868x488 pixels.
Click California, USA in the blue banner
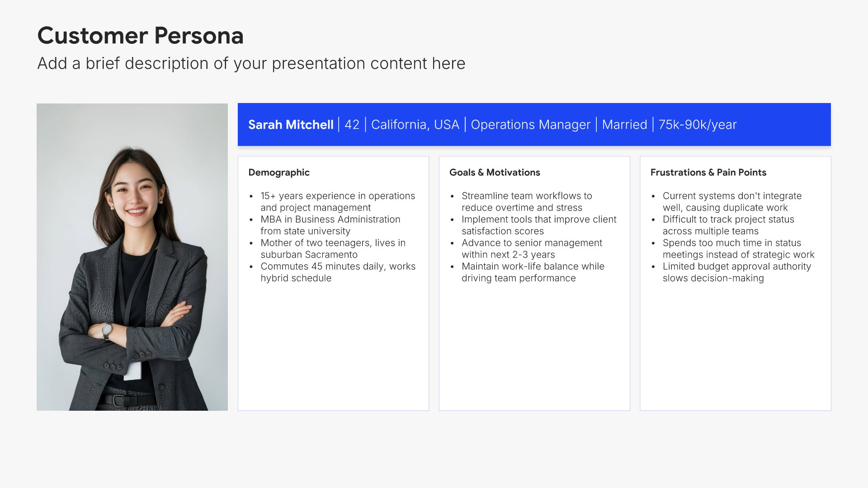point(415,125)
